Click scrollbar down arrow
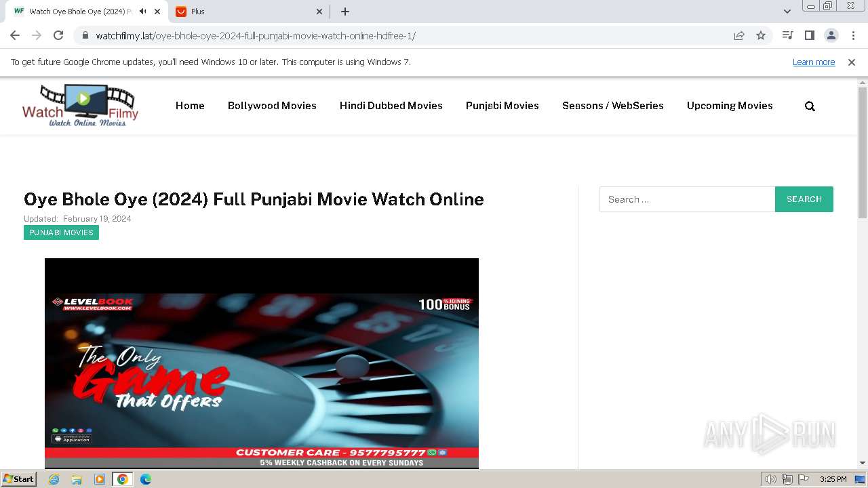The width and height of the screenshot is (868, 488). coord(863,463)
